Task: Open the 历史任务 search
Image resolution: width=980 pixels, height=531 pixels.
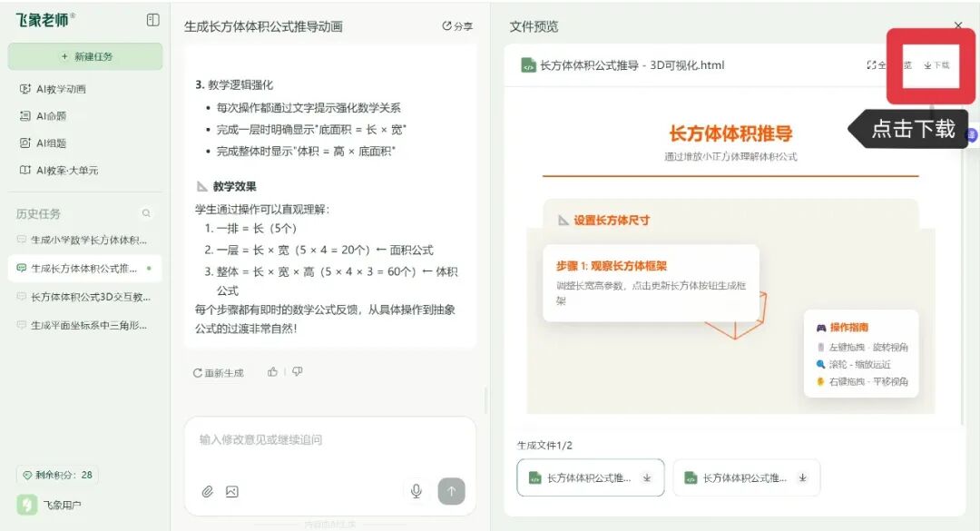Action: tap(145, 213)
